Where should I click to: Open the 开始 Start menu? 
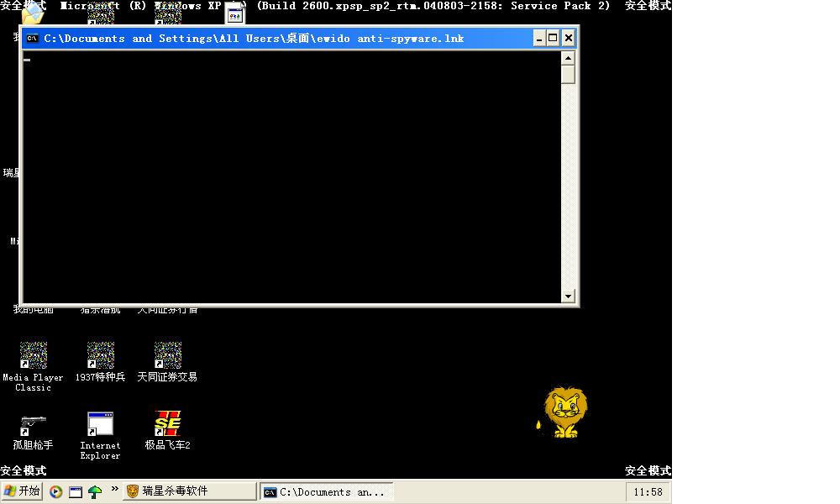coord(22,491)
